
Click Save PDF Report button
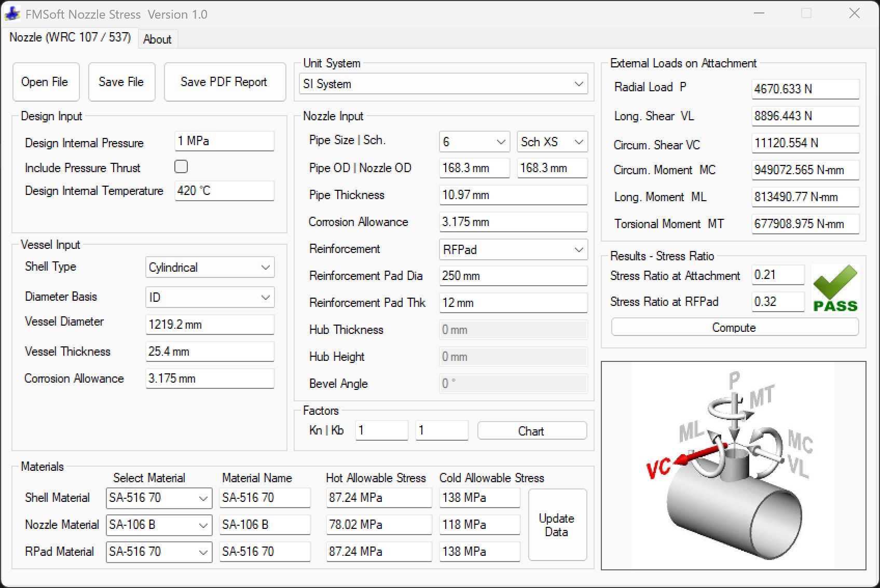click(x=224, y=82)
